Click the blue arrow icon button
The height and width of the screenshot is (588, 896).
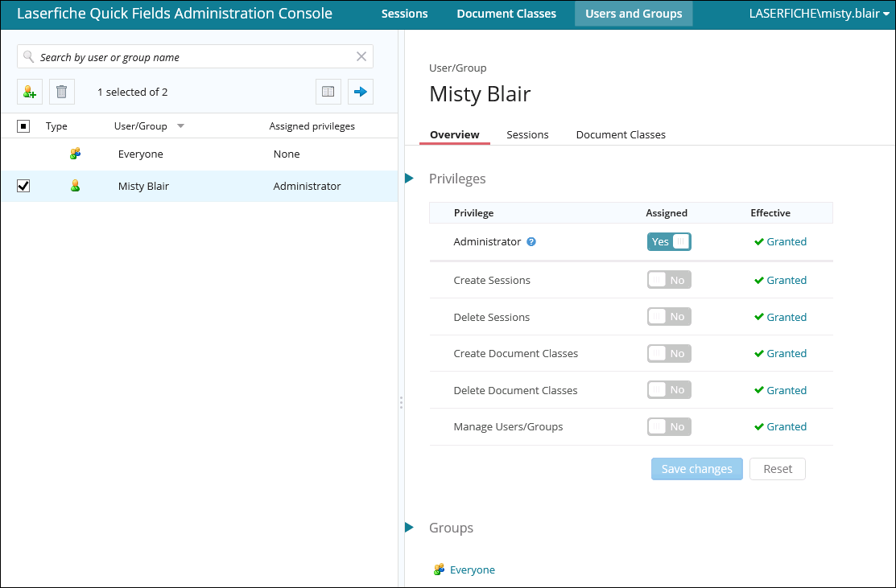(x=361, y=92)
